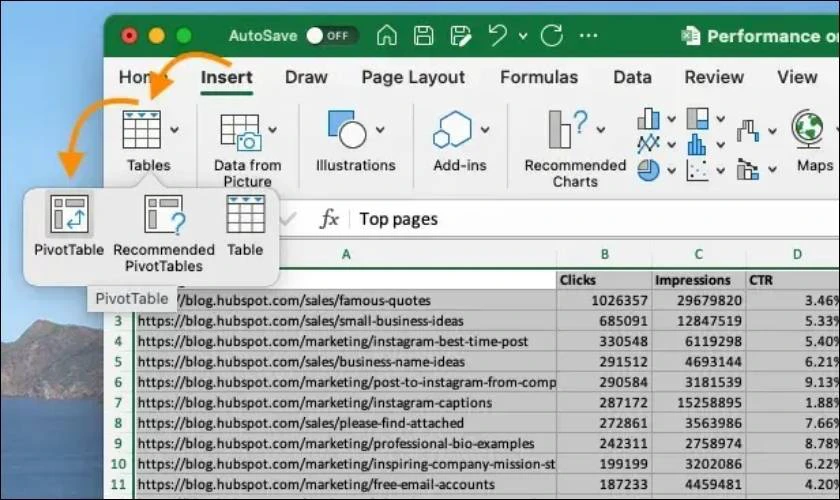
Task: Click the statistical histogram chart icon
Action: 696,144
